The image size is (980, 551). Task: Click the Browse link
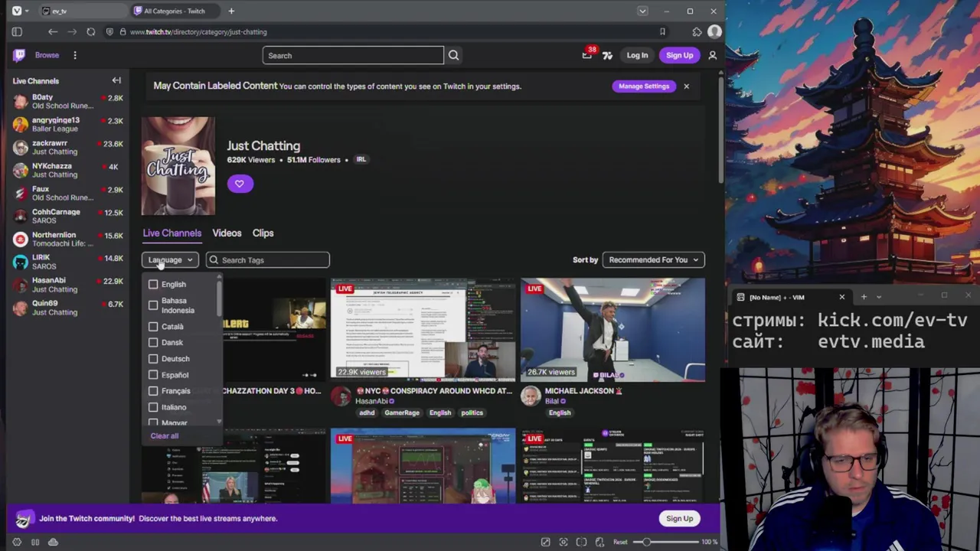[x=47, y=55]
